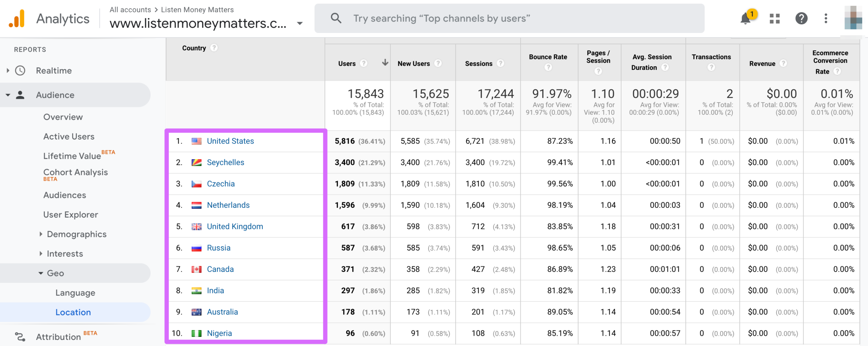Click the help icon beside Country header
This screenshot has height=346, width=868.
click(x=214, y=48)
